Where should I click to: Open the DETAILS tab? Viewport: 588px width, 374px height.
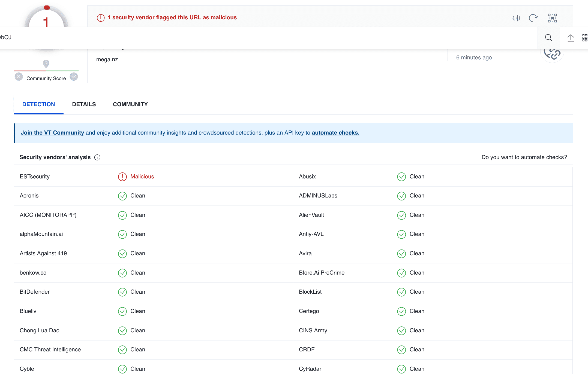pyautogui.click(x=84, y=104)
